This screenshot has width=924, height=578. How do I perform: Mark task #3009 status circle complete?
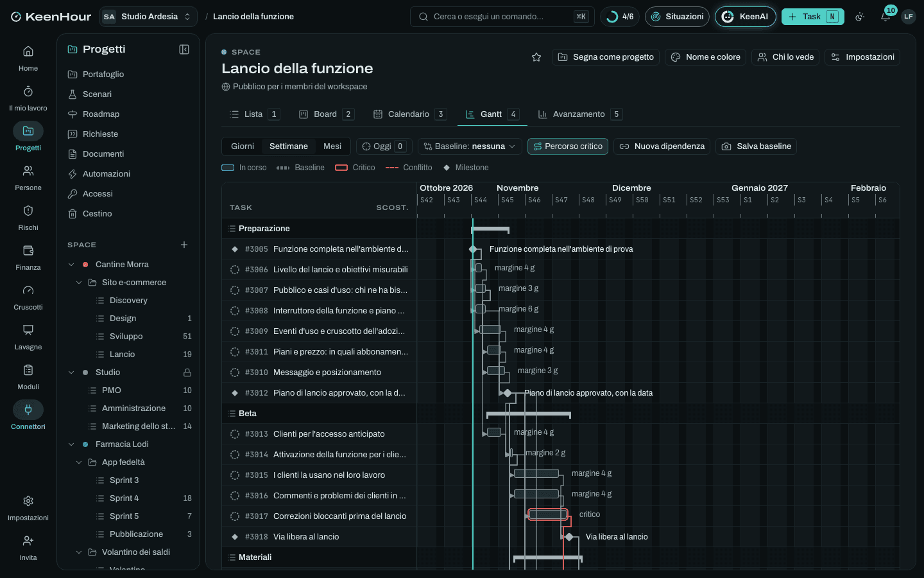click(235, 331)
